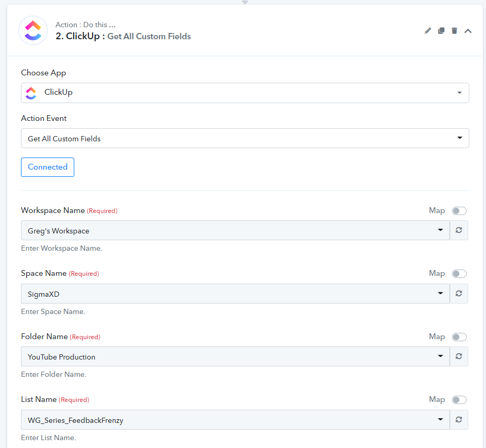Click the 'Enter Workspace Name.' hint text
486x448 pixels.
[61, 249]
